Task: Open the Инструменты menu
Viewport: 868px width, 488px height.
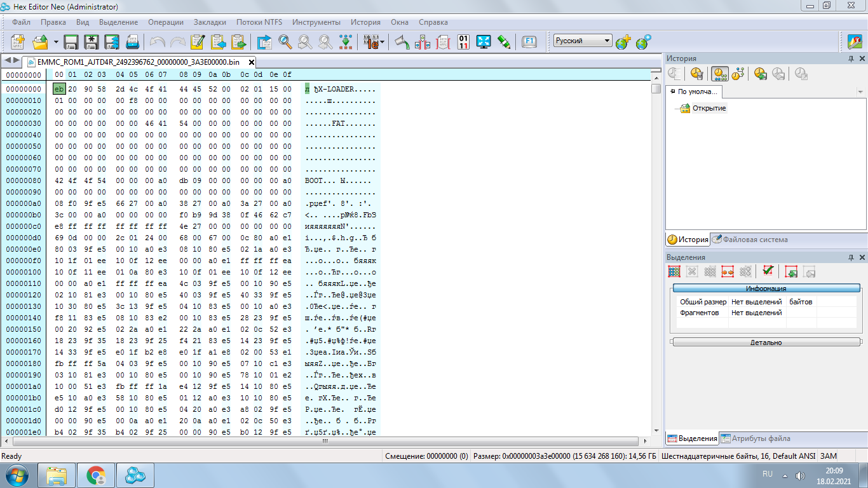Action: pyautogui.click(x=316, y=22)
